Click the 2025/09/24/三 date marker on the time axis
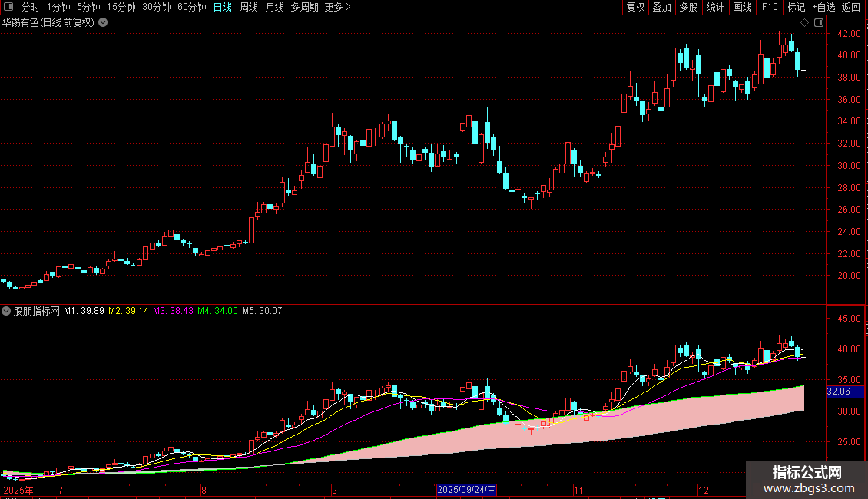 pos(466,490)
